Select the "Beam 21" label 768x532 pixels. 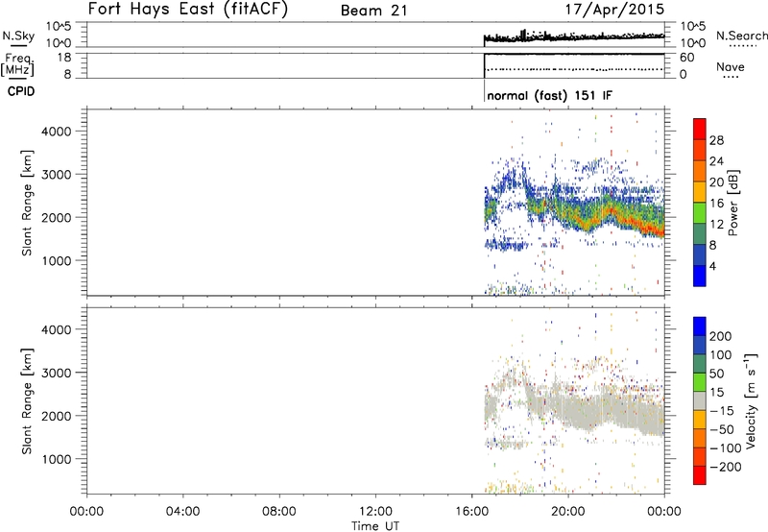pos(374,11)
